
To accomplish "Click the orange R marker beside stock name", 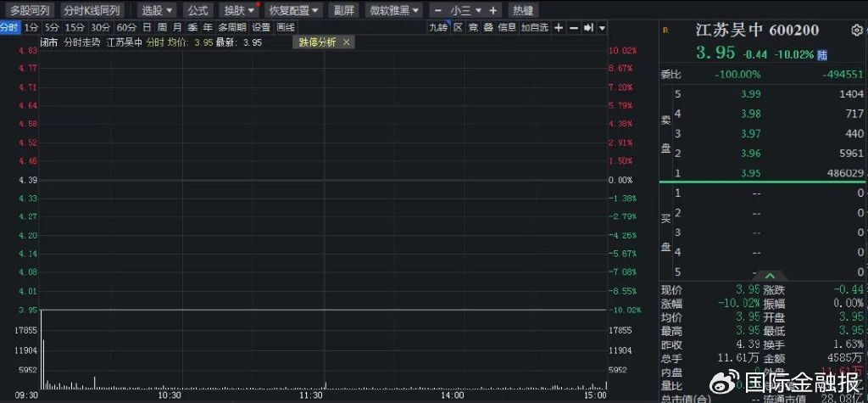I will 665,31.
